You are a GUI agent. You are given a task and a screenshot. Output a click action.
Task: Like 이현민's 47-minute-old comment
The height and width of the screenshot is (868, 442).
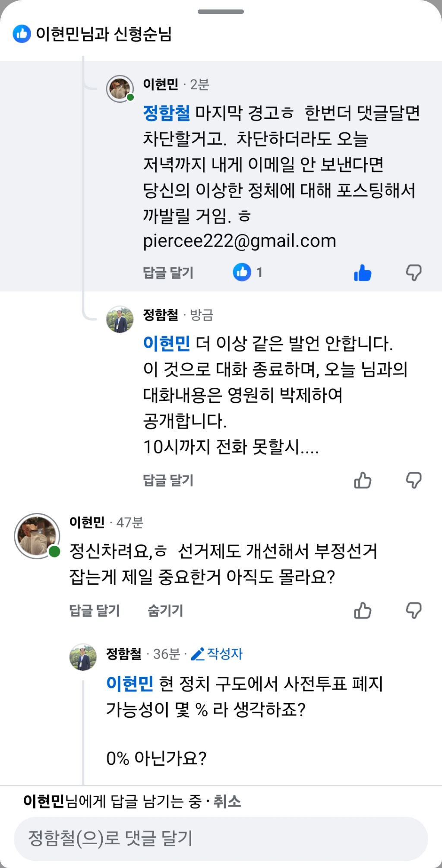362,611
